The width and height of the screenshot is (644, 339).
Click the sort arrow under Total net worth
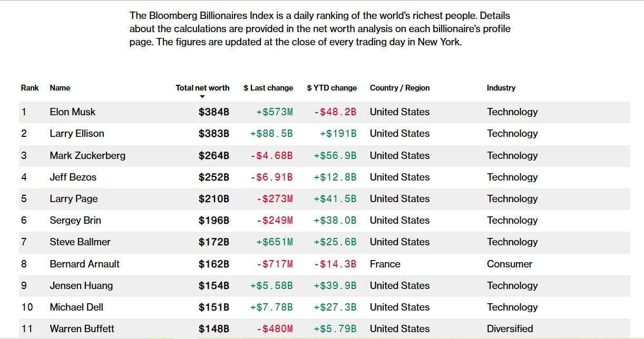(202, 97)
